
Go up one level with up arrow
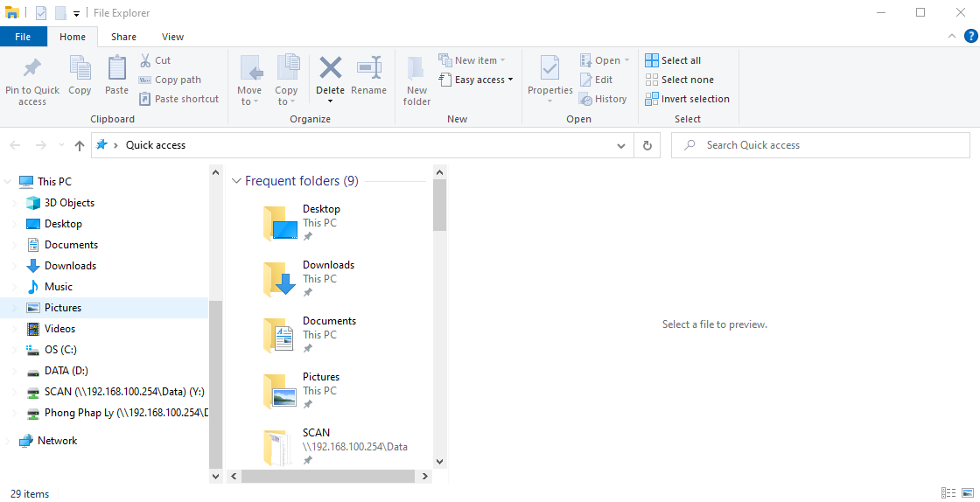tap(80, 145)
